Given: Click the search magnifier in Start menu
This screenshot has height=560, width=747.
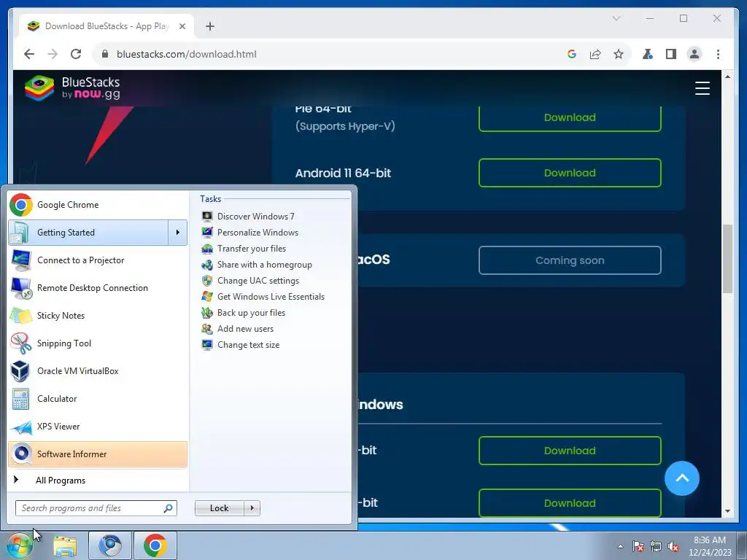Looking at the screenshot, I should pos(168,508).
